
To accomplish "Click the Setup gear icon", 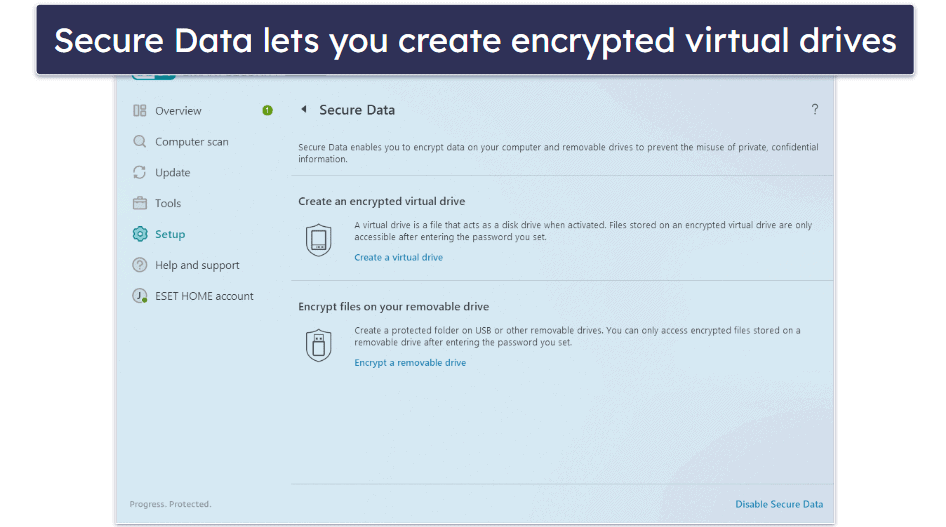I will pos(140,234).
